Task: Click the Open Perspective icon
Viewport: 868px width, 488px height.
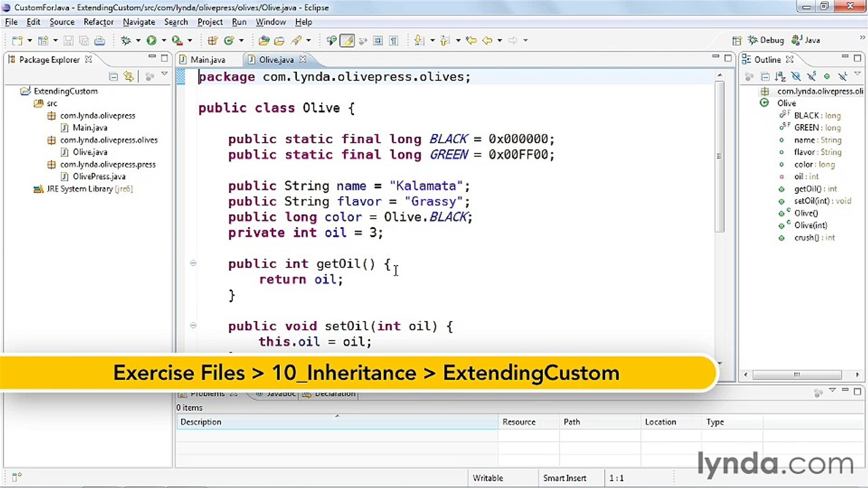Action: tap(737, 41)
